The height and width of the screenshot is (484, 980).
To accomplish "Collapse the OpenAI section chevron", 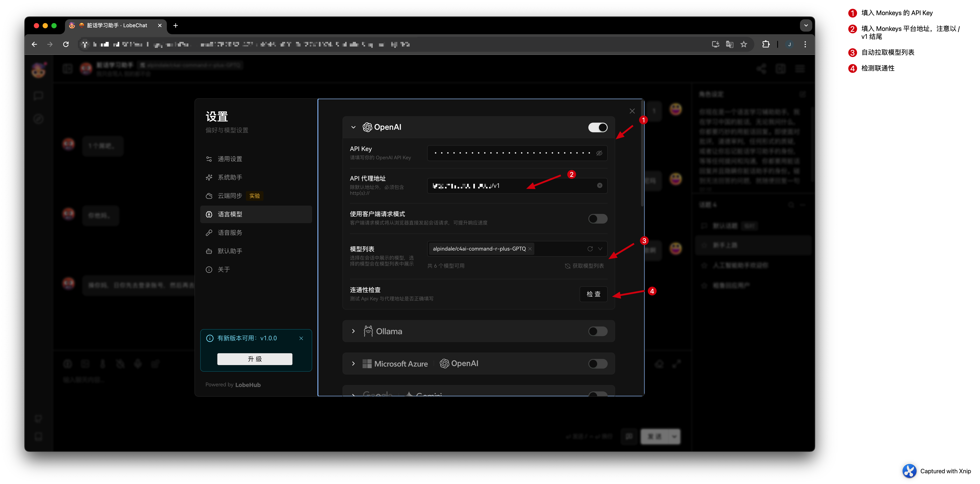I will pyautogui.click(x=353, y=127).
